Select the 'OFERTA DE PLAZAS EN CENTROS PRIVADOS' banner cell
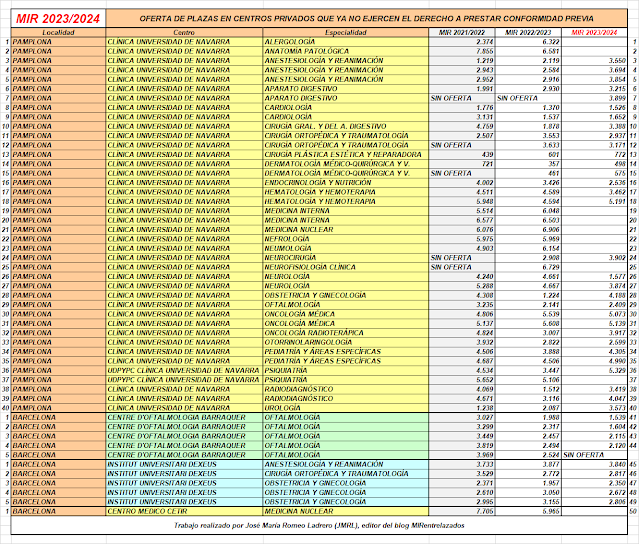639x544 pixels. pyautogui.click(x=366, y=19)
